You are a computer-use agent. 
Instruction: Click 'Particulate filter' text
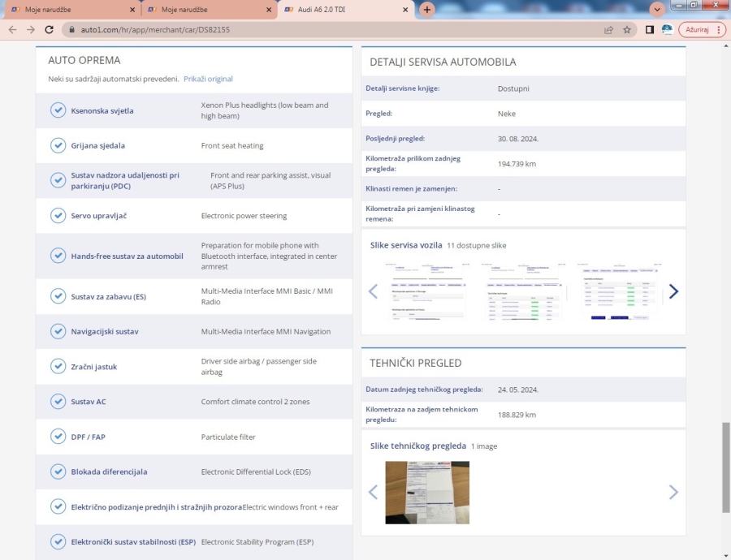(228, 437)
